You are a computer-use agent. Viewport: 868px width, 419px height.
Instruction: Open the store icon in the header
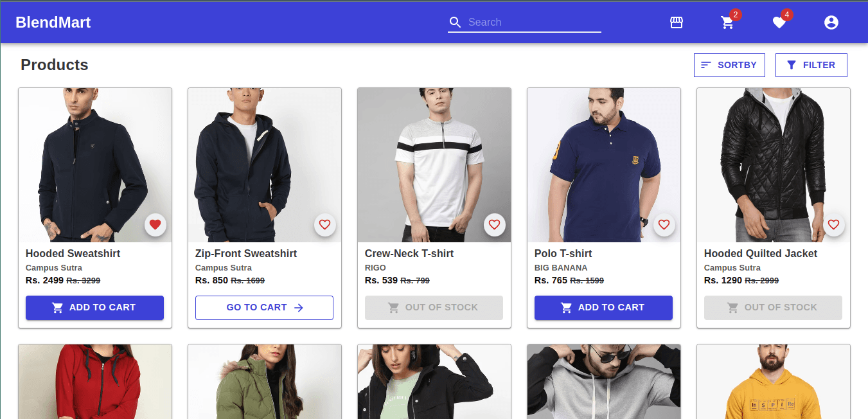tap(676, 22)
